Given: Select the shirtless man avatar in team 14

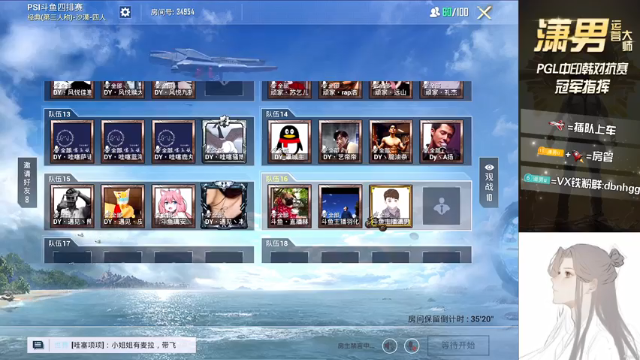Looking at the screenshot, I should [x=391, y=141].
